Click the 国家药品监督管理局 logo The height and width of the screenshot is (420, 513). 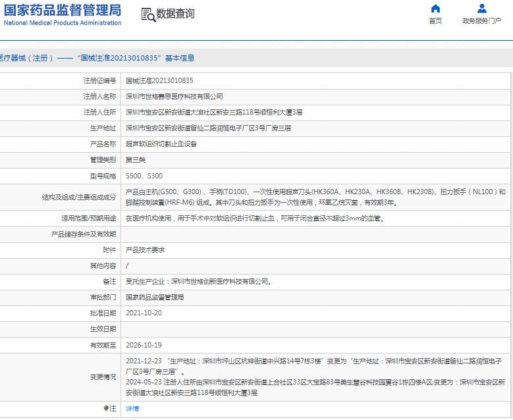coord(63,10)
